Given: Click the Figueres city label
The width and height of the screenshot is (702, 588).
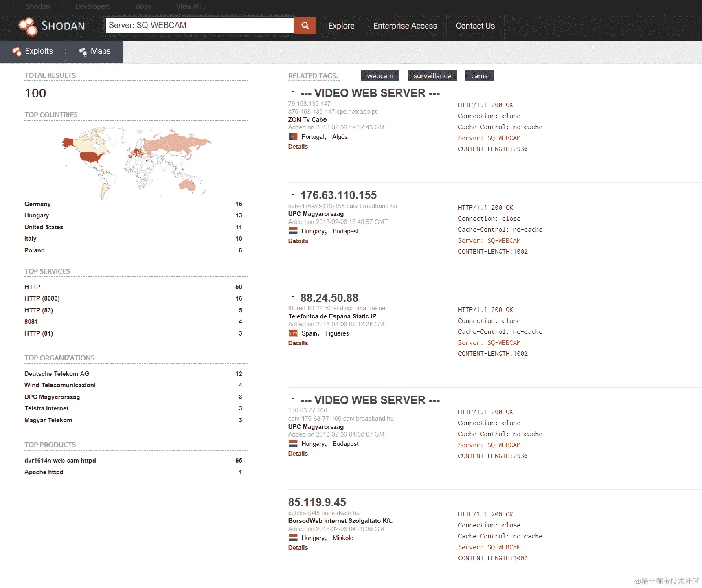Looking at the screenshot, I should 337,333.
